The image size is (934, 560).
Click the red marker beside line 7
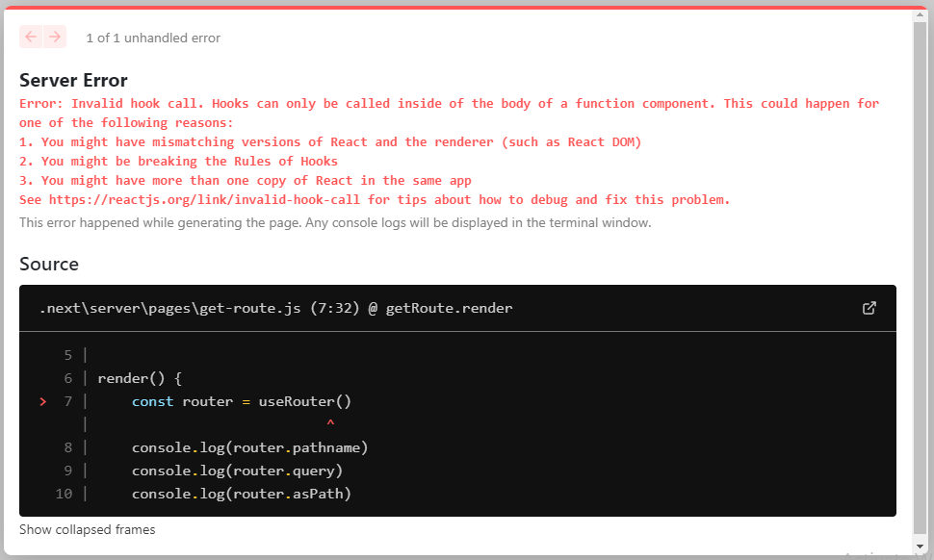coord(43,401)
